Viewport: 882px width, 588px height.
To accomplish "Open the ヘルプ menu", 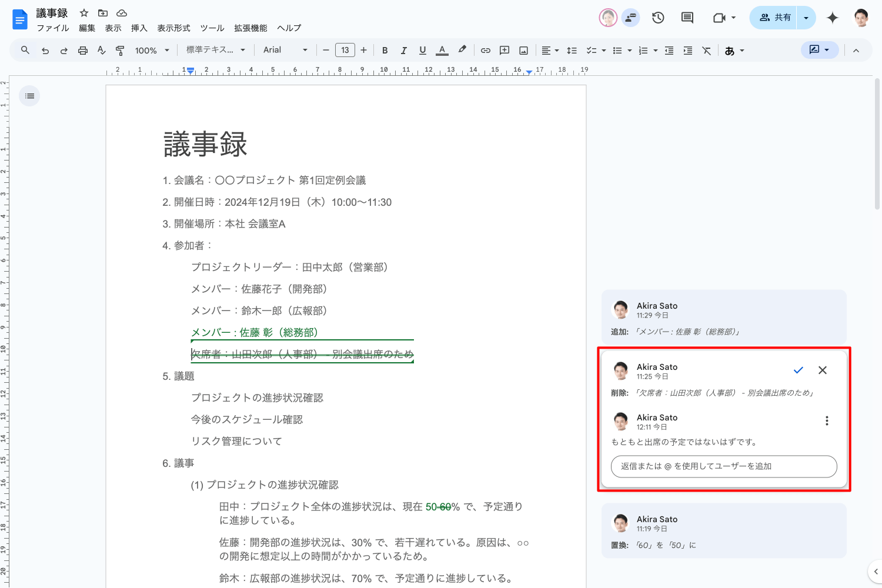I will [x=289, y=28].
